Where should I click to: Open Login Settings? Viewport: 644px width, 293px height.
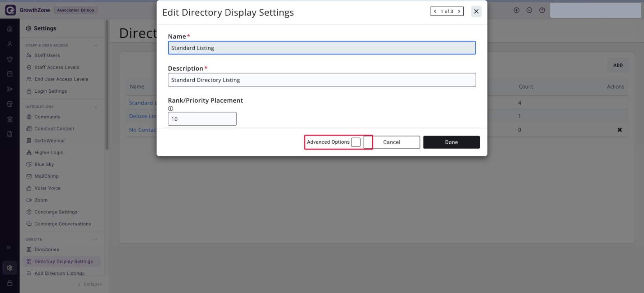(x=51, y=91)
